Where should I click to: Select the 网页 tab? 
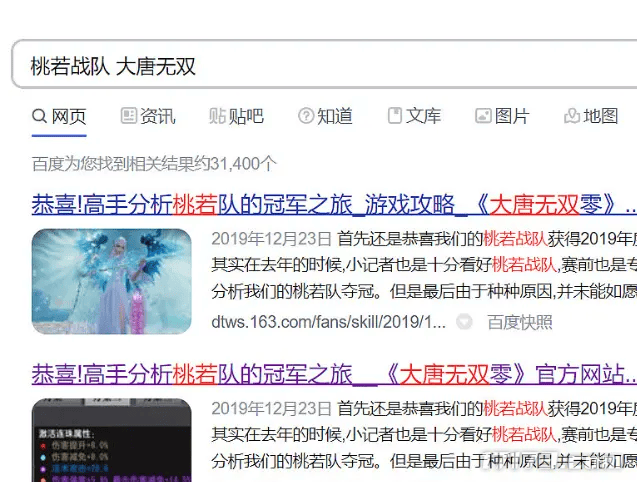[x=59, y=116]
